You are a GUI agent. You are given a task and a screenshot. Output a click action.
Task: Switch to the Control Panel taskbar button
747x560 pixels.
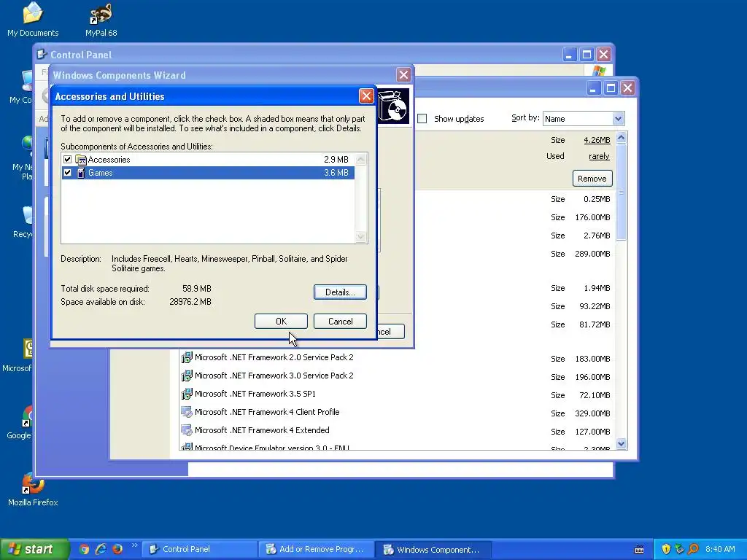200,549
